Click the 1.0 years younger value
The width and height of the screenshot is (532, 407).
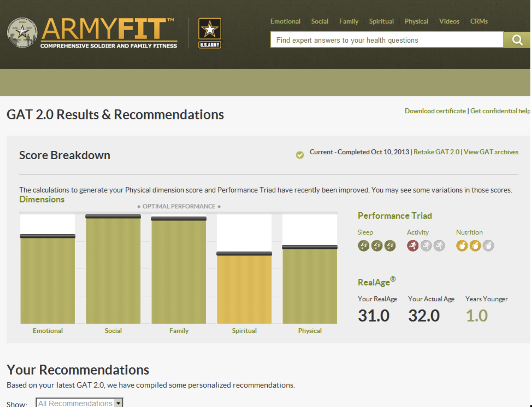coord(477,316)
